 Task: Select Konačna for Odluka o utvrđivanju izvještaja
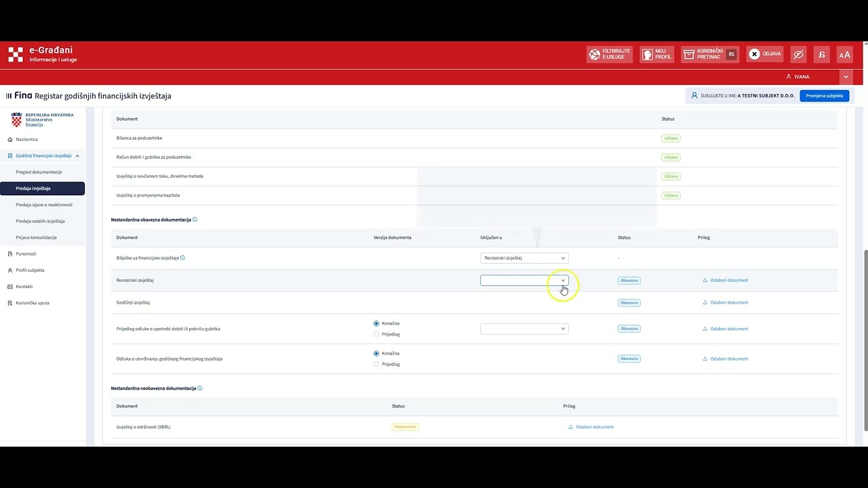point(376,353)
